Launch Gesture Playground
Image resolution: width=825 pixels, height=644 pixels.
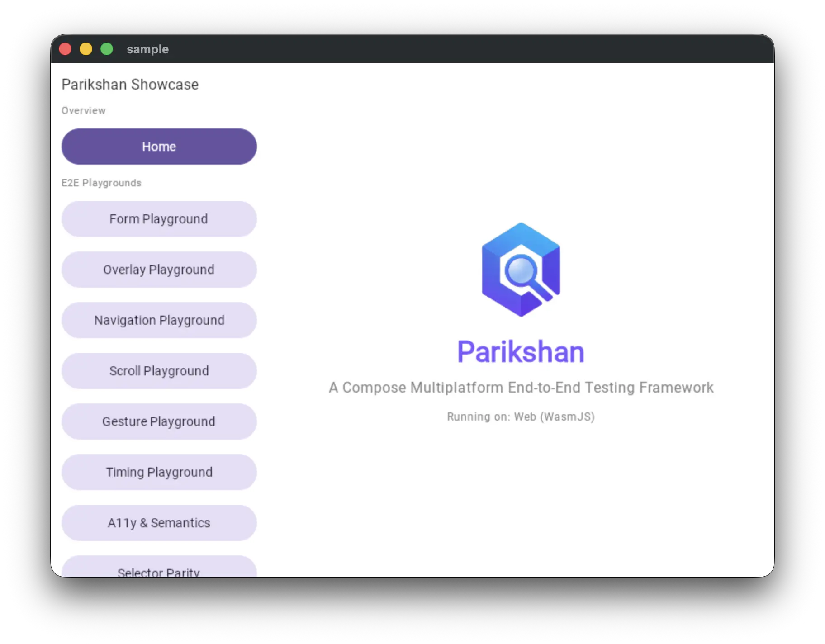point(159,421)
